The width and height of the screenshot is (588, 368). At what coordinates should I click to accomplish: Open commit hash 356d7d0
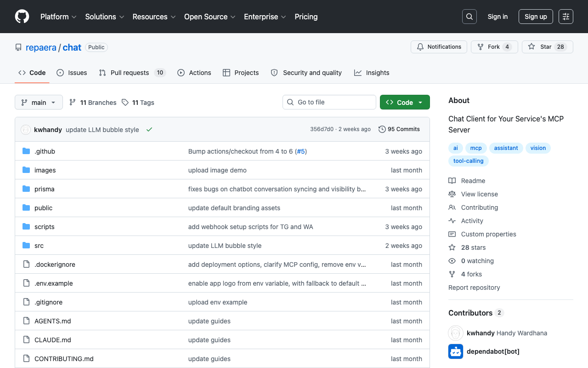(x=322, y=129)
